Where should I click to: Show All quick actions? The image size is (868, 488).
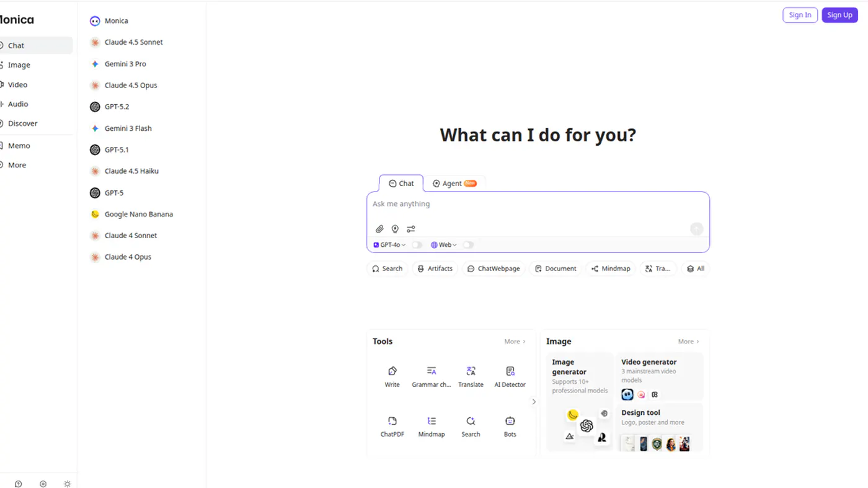[x=695, y=268]
